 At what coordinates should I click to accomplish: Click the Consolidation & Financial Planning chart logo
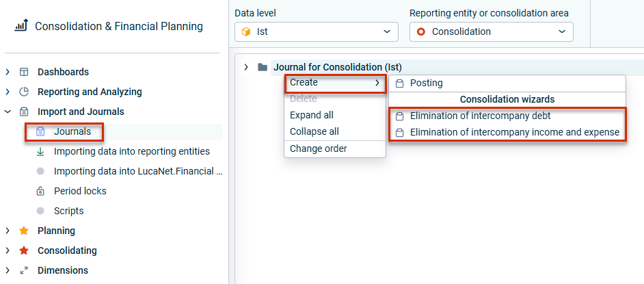point(21,25)
